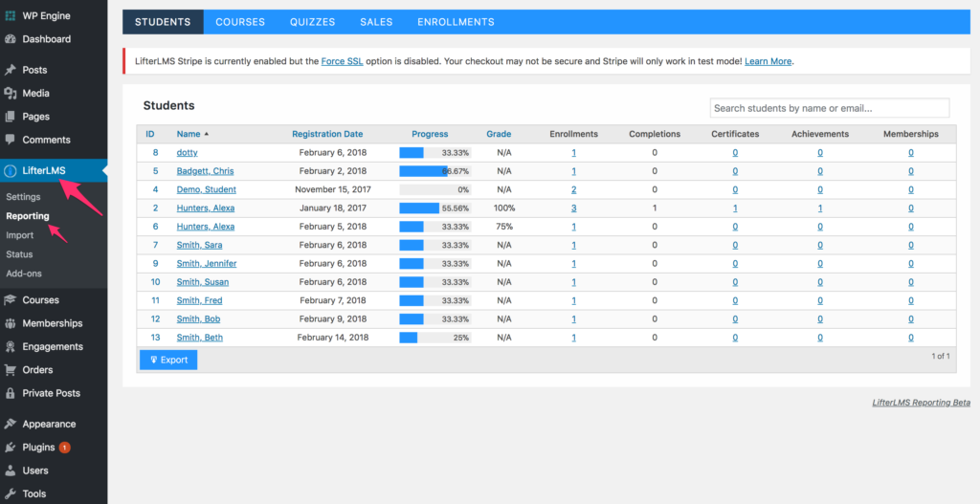Click the Appearance brush icon

pyautogui.click(x=10, y=424)
